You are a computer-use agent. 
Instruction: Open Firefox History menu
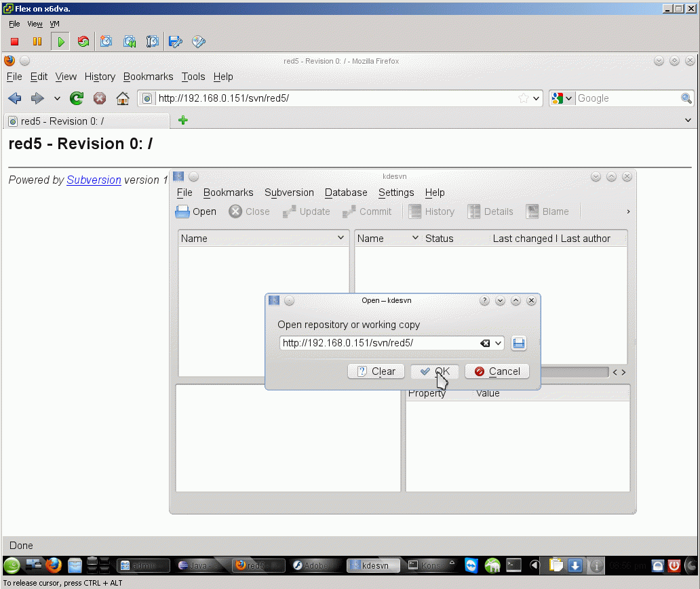click(x=100, y=77)
